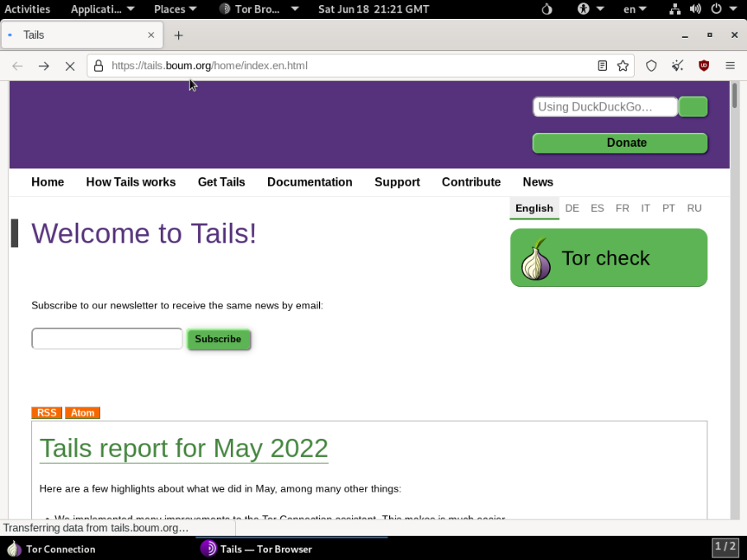
Task: Open the browser hamburger menu
Action: point(730,66)
